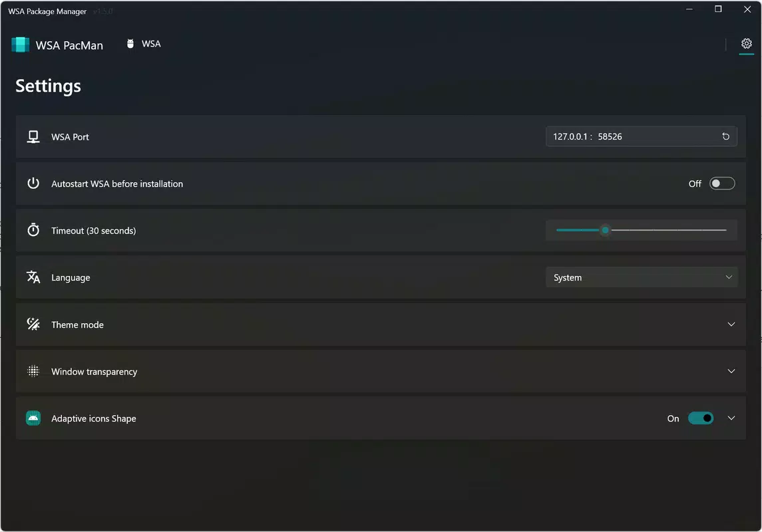Click the 'WSA Port' label
The image size is (762, 532).
point(70,137)
